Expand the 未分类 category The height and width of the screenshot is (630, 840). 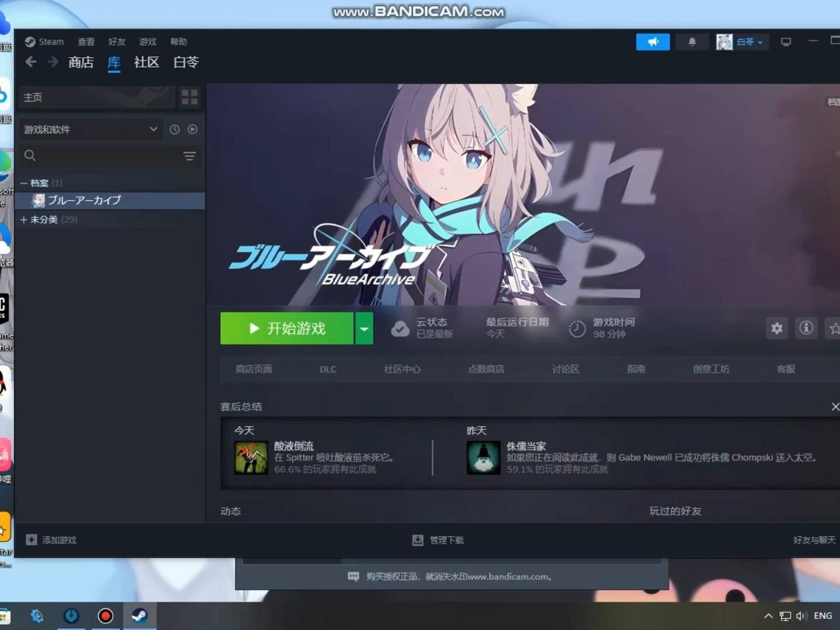pos(24,219)
